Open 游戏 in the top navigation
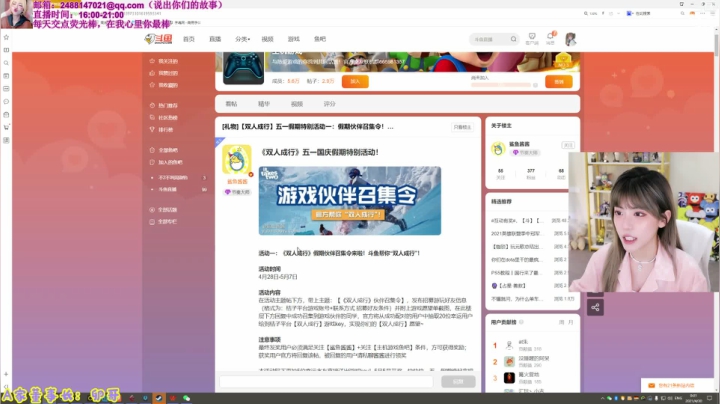Viewport: 720px width, 404px height. (x=293, y=39)
